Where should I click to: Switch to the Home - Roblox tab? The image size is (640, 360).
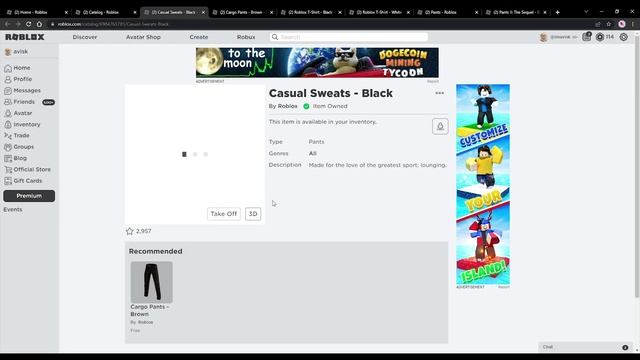click(x=37, y=12)
